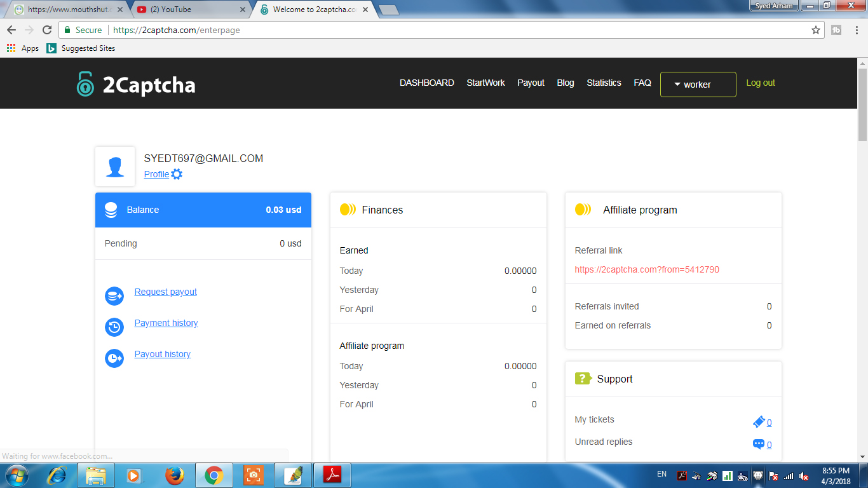The height and width of the screenshot is (488, 868).
Task: Click the Affiliate program yellow coins icon
Action: [x=583, y=210]
